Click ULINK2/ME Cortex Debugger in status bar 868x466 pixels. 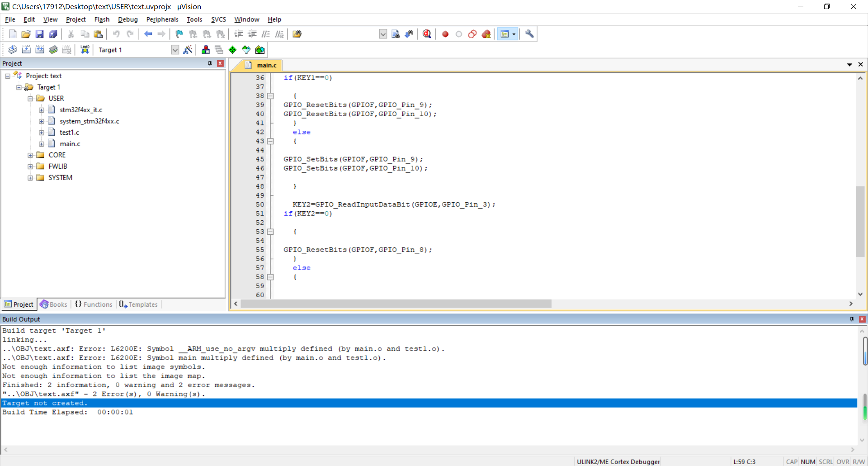pos(618,461)
